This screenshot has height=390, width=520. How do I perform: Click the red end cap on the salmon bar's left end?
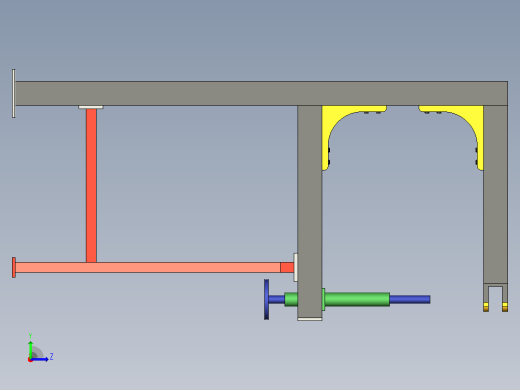(14, 267)
